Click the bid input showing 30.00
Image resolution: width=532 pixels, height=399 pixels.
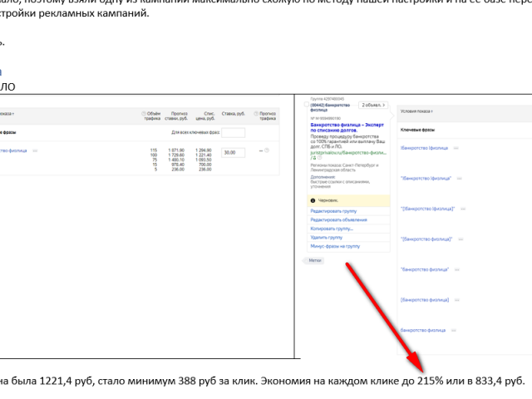tap(233, 153)
